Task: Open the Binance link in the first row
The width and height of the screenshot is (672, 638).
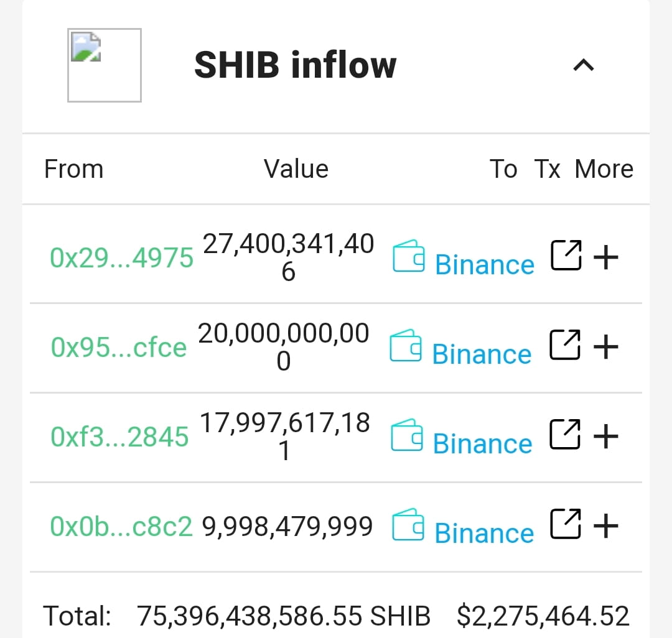Action: click(485, 264)
